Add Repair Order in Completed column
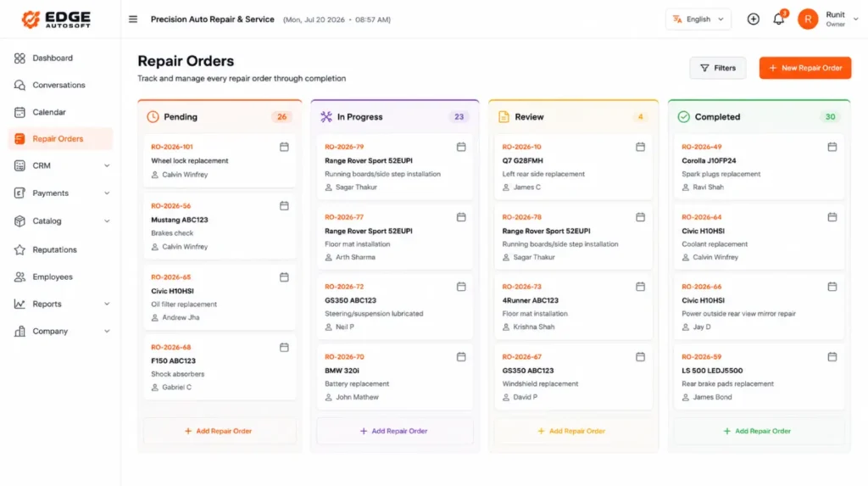Image resolution: width=868 pixels, height=486 pixels. [759, 431]
